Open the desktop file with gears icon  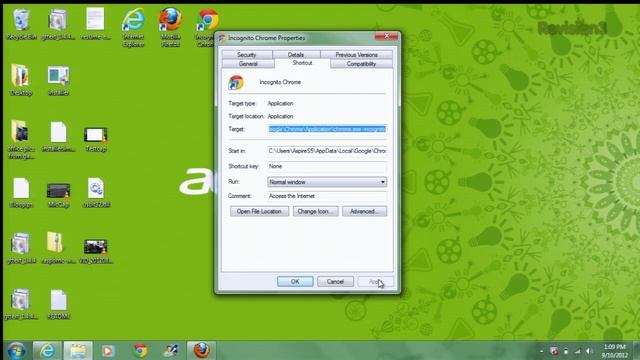96,193
